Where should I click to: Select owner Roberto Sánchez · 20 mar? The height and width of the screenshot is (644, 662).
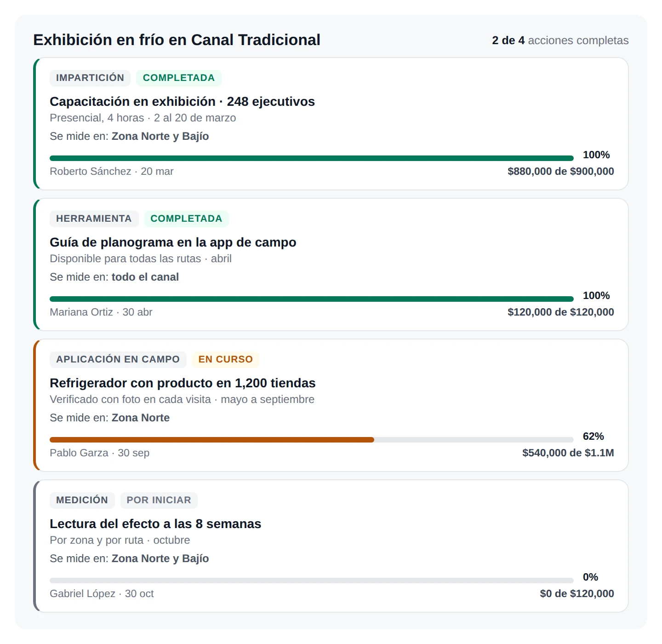[112, 171]
